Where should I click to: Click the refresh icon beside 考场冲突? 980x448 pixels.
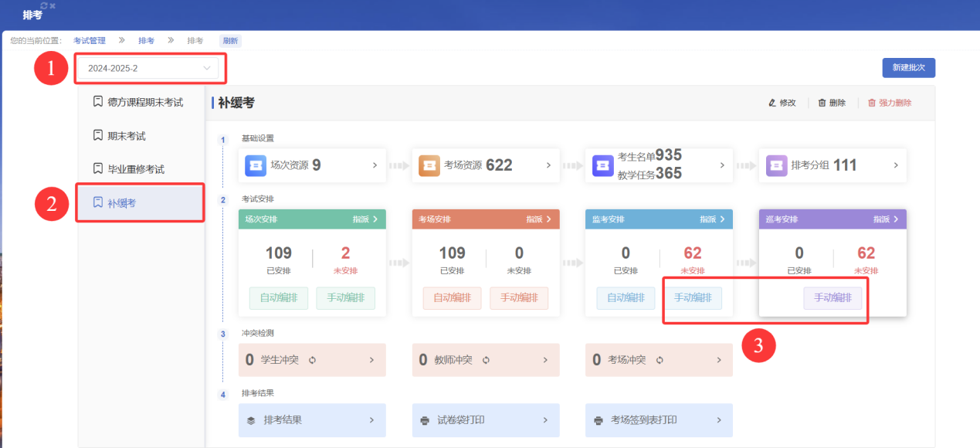(x=660, y=360)
